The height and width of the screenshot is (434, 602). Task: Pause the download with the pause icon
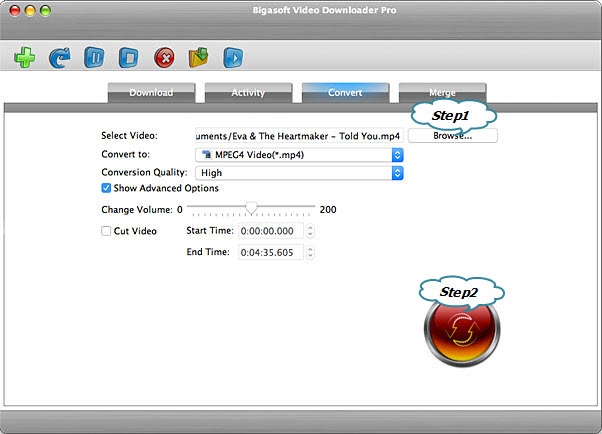(x=94, y=58)
